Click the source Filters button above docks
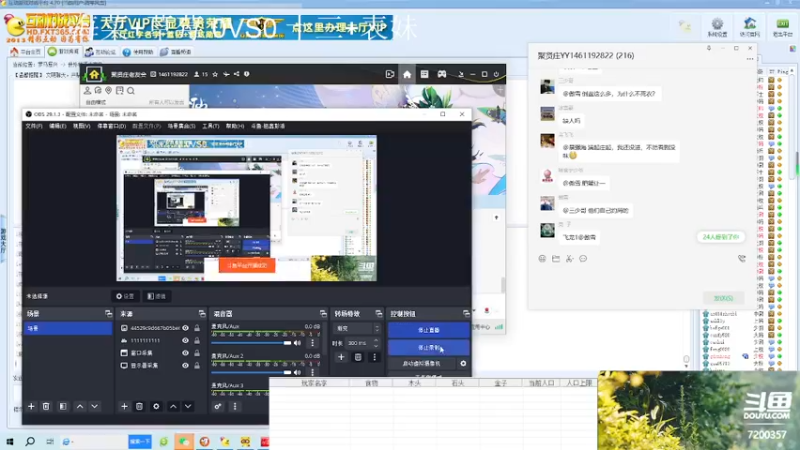 tap(157, 296)
